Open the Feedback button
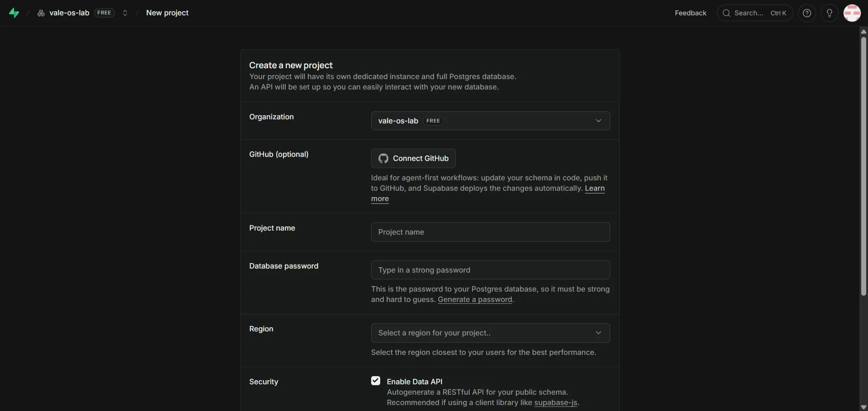Image resolution: width=868 pixels, height=411 pixels. [690, 13]
